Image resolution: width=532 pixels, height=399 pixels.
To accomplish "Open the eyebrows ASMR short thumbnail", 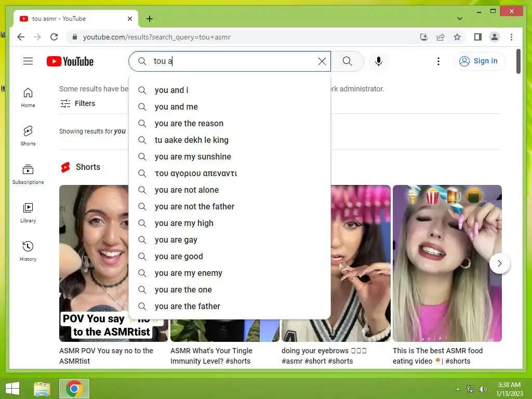I will (x=361, y=263).
